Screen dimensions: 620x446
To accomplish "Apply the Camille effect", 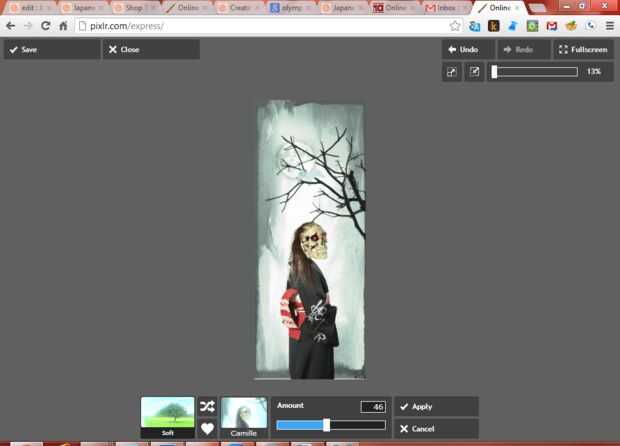I will click(436, 406).
